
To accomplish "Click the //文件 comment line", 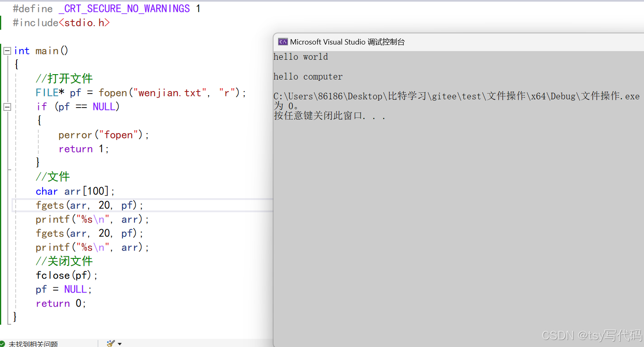I will [52, 177].
